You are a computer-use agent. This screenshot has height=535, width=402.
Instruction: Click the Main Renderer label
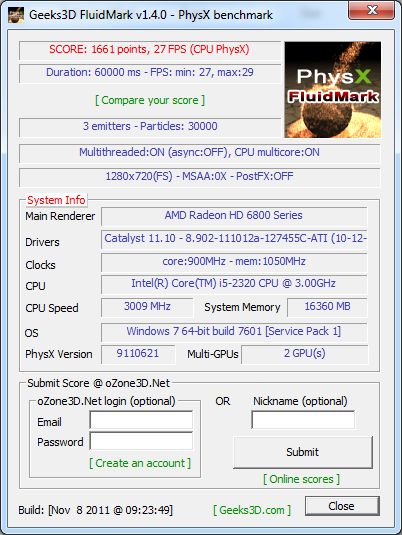click(60, 216)
